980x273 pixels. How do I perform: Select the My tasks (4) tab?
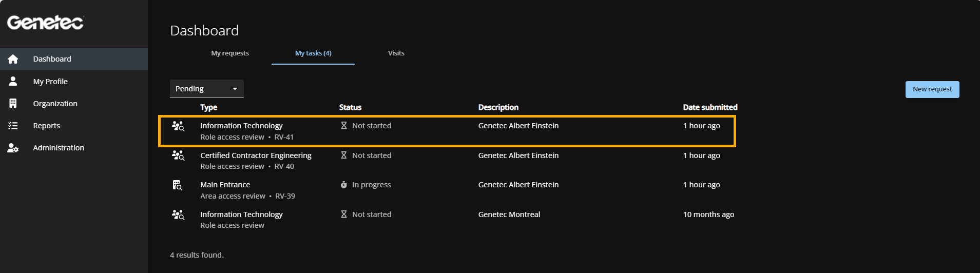[x=313, y=53]
